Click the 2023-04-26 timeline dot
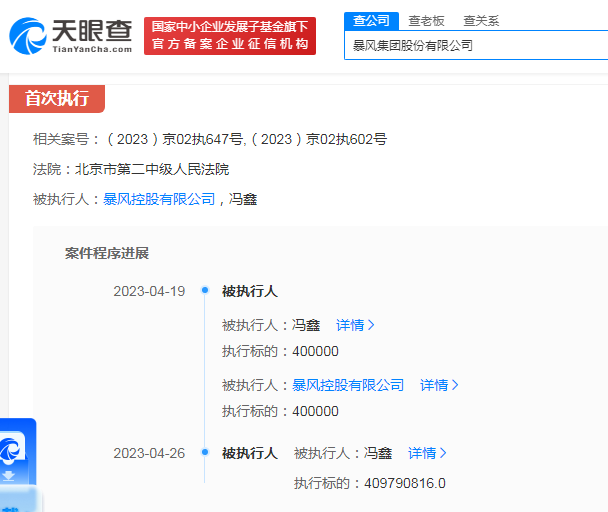 205,452
